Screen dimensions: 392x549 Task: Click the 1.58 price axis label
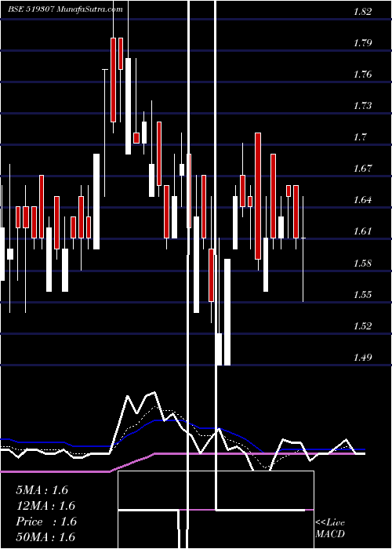tap(362, 263)
